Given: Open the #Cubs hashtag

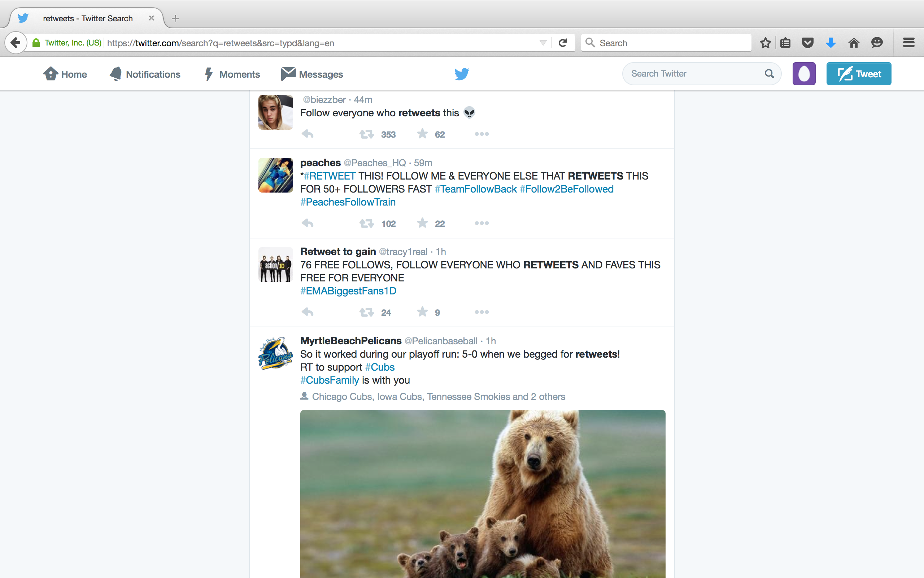Looking at the screenshot, I should (380, 367).
